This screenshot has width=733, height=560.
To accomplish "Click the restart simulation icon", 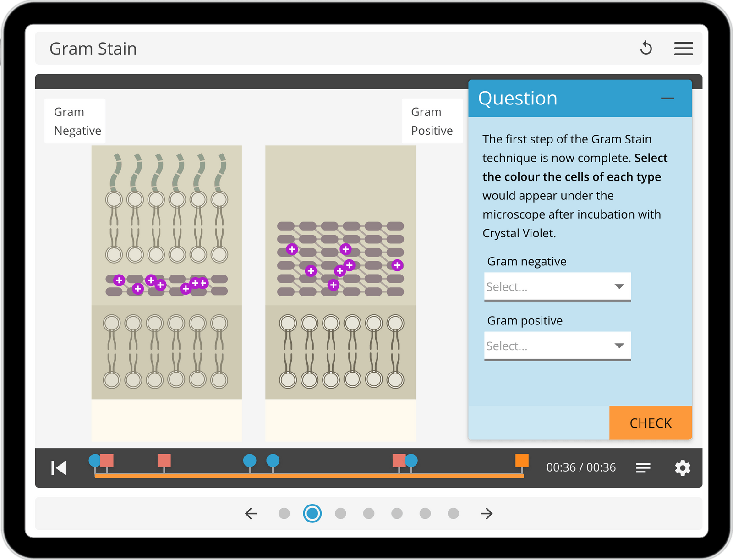I will 646,48.
